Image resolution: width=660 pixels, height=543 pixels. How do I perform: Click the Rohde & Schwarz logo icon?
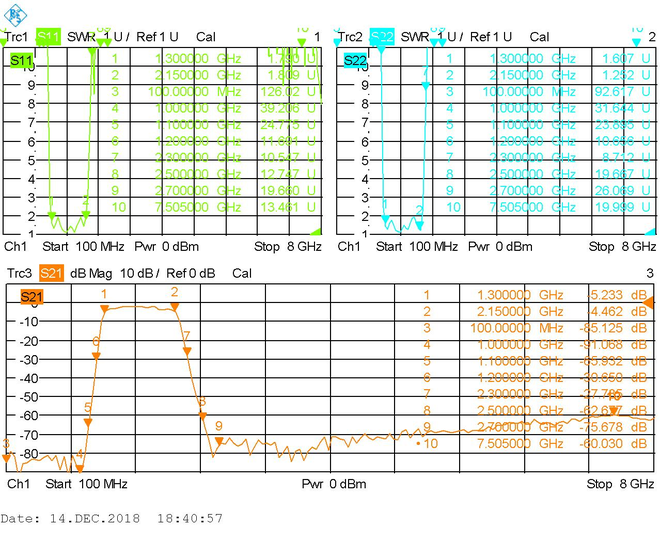coord(15,15)
